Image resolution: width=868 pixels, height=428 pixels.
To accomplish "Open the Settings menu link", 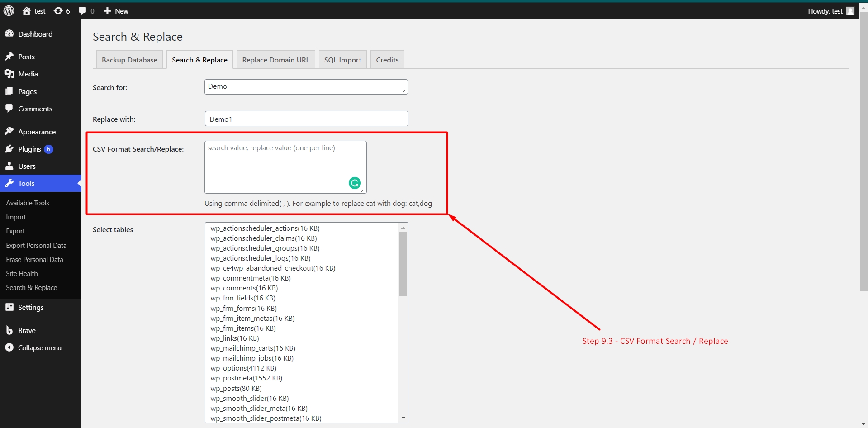I will point(31,307).
